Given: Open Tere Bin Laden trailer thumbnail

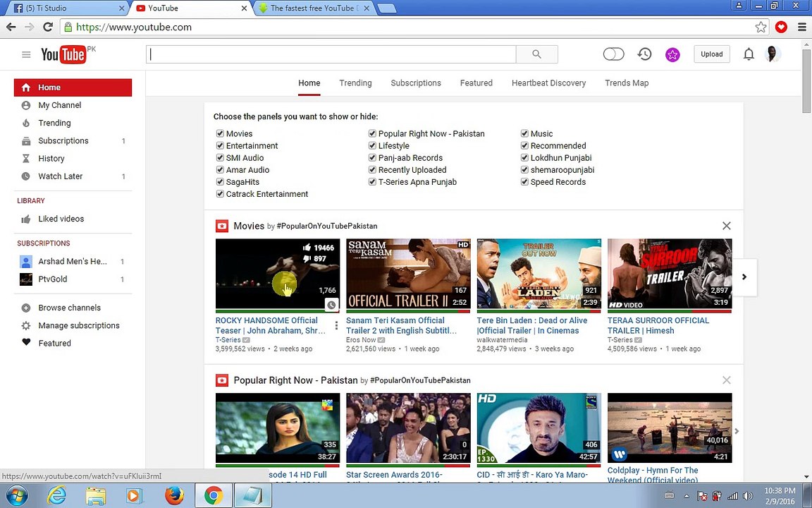Looking at the screenshot, I should coord(539,274).
